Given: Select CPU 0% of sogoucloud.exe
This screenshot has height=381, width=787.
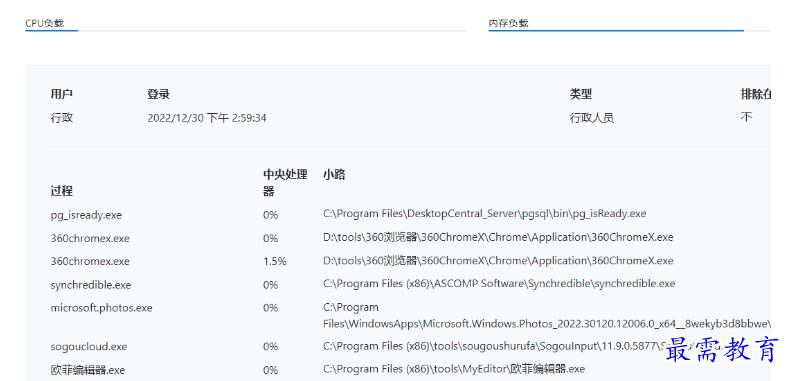Looking at the screenshot, I should 270,347.
